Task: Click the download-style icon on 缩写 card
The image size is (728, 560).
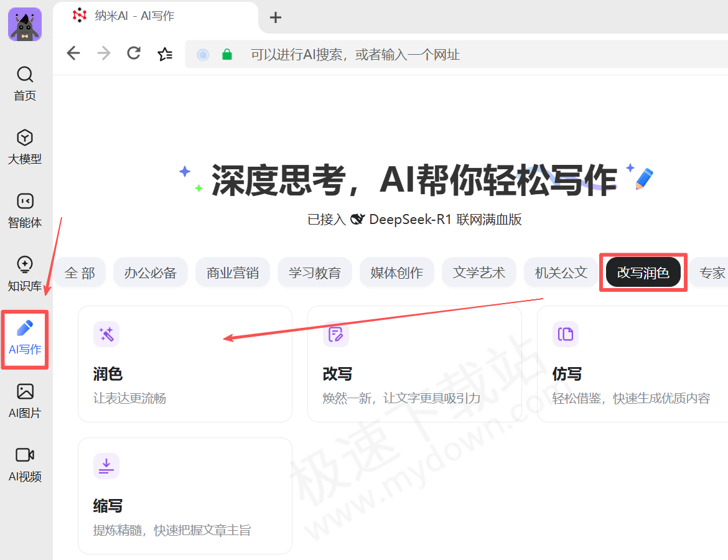Action: (x=106, y=466)
